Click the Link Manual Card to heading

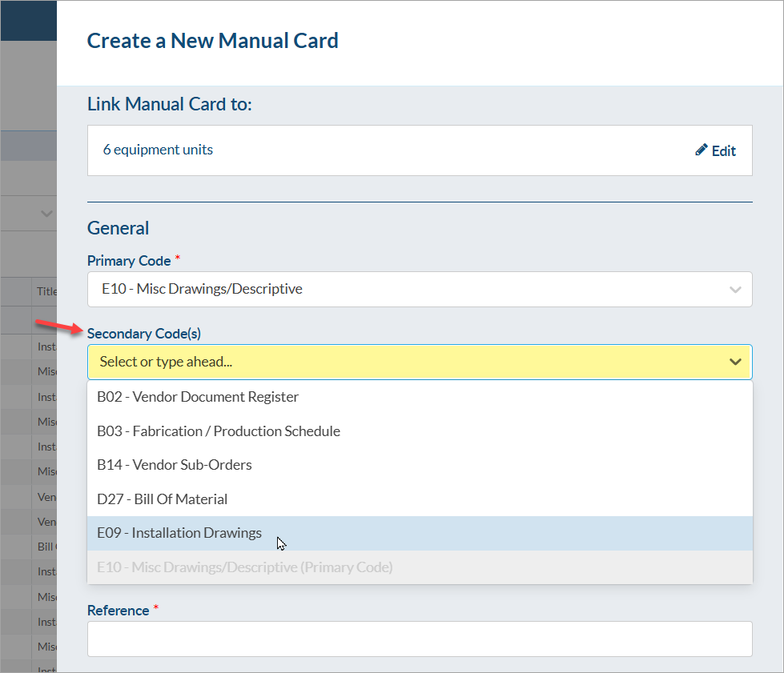tap(170, 104)
